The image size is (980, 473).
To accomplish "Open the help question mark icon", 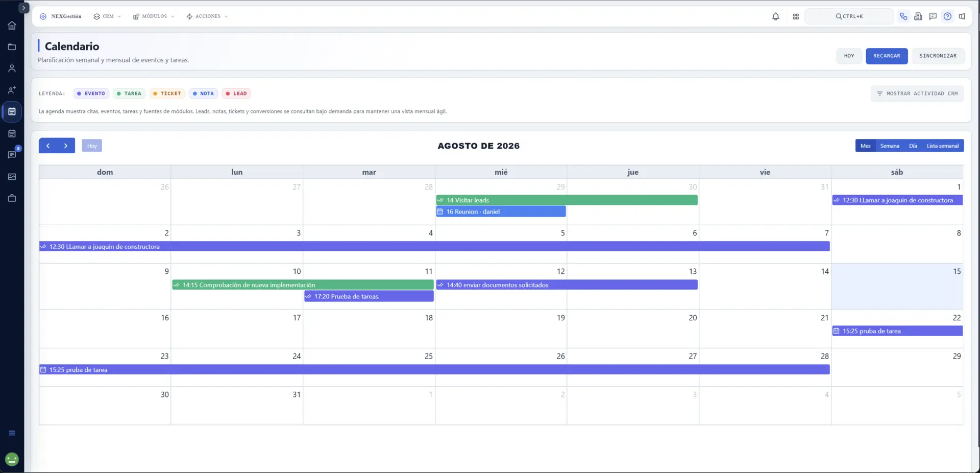I will [947, 16].
